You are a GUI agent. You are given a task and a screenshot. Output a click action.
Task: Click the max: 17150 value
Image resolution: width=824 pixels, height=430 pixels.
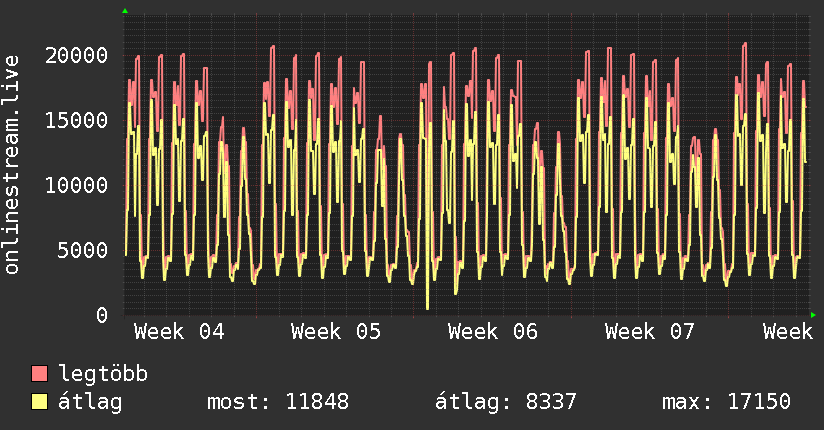[x=726, y=402]
